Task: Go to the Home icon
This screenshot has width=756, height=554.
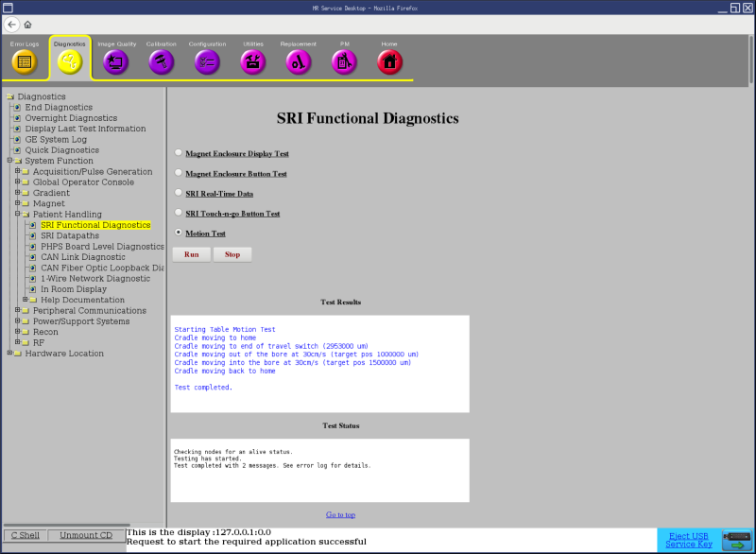Action: 389,61
